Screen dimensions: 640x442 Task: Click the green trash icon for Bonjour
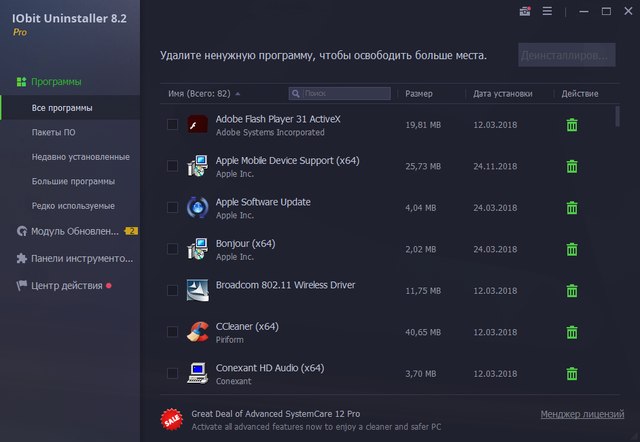pyautogui.click(x=572, y=249)
